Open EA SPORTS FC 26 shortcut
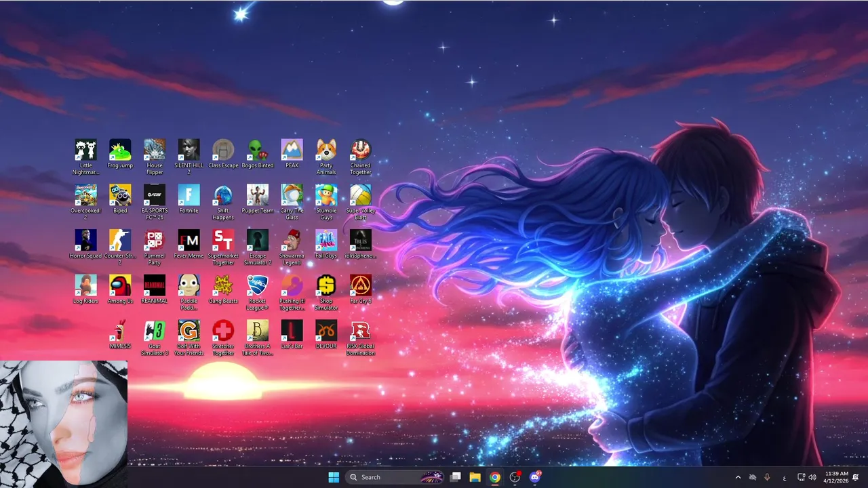868x488 pixels. point(155,202)
